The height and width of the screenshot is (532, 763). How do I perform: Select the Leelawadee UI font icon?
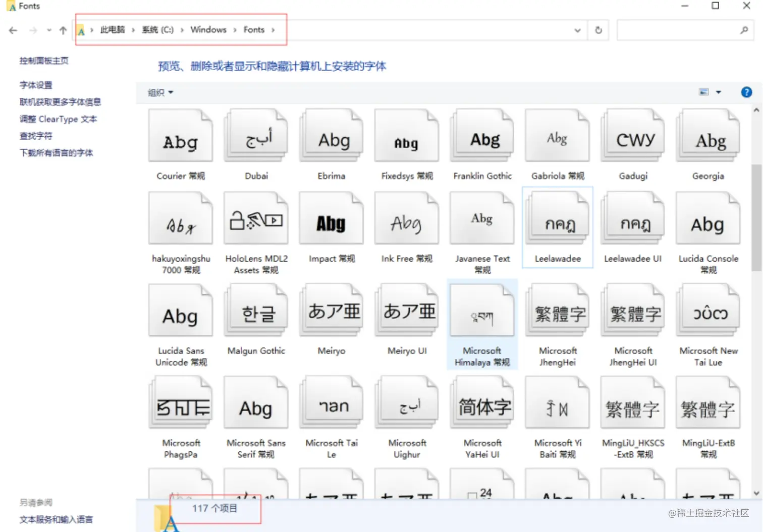click(633, 218)
